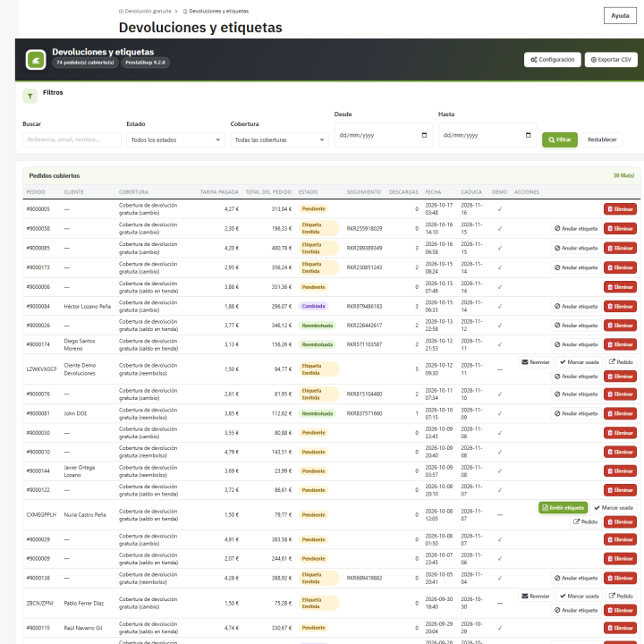Delete order #9000009
The image size is (644, 644).
[620, 558]
